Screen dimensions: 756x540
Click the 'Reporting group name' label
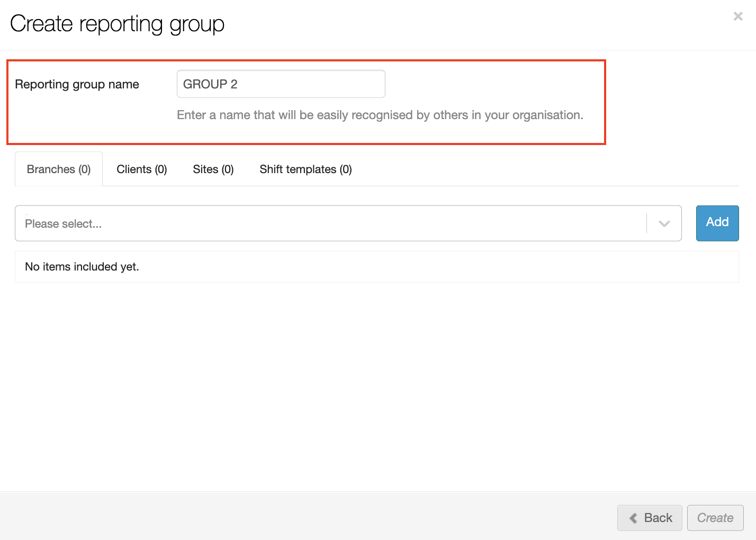click(77, 84)
